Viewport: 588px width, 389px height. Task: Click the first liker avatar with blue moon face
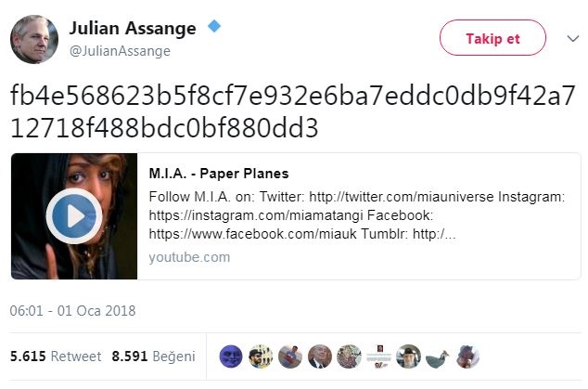point(232,356)
